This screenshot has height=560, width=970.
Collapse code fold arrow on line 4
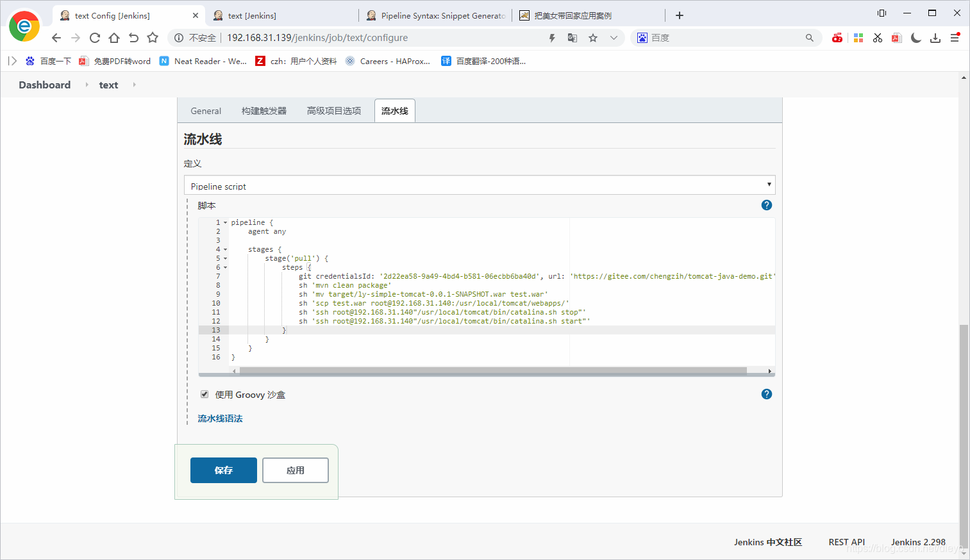pyautogui.click(x=225, y=249)
